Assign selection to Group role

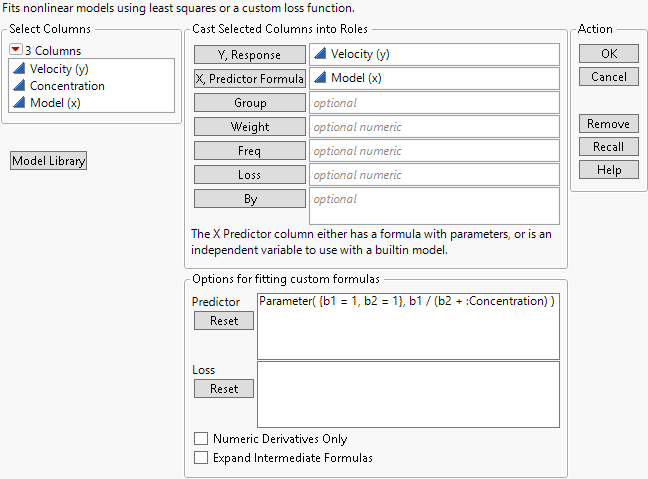(249, 102)
